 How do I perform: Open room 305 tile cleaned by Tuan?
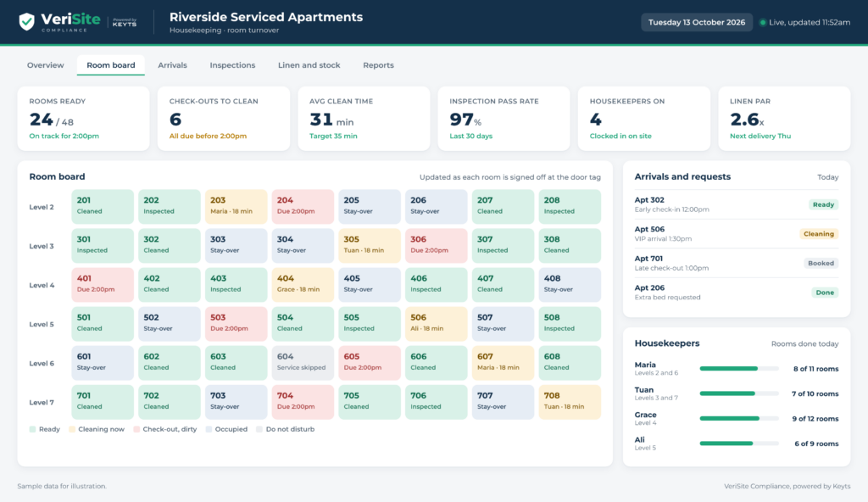[x=370, y=246]
